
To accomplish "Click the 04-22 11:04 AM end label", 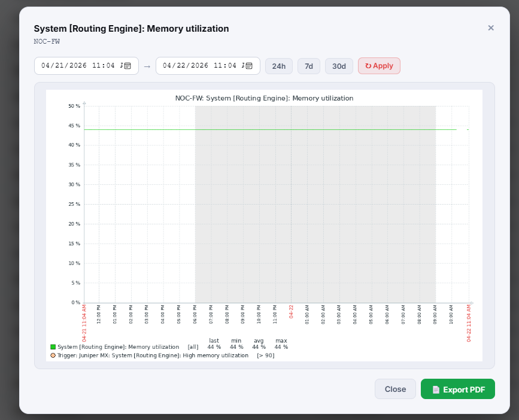I will pos(469,324).
